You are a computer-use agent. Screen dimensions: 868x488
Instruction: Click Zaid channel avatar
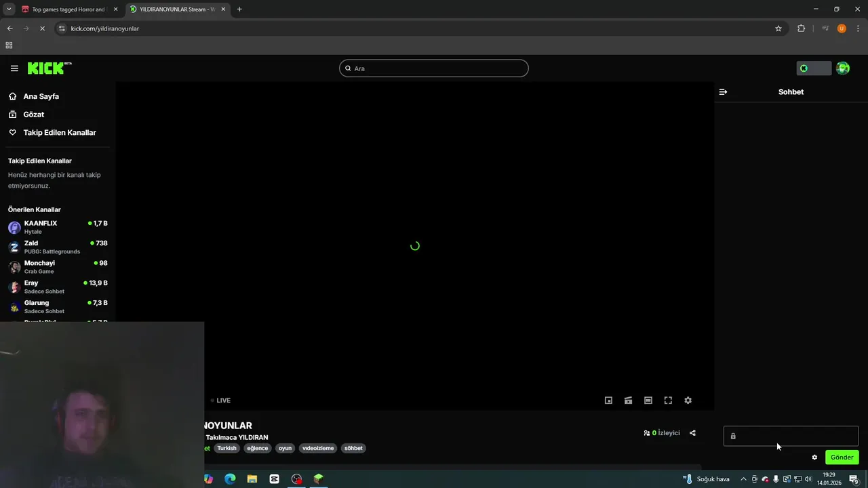click(14, 247)
